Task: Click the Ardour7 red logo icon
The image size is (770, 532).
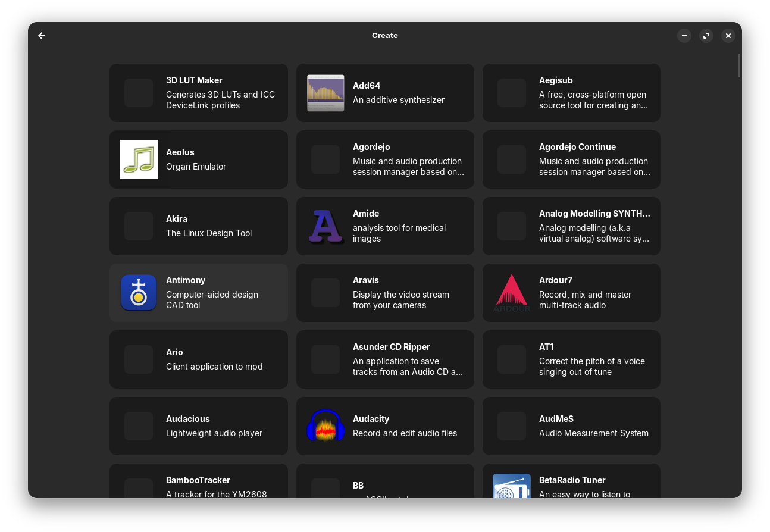Action: [512, 293]
